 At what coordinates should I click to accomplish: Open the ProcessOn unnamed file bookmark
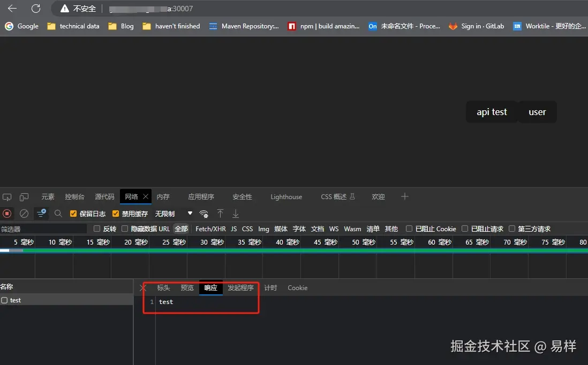(404, 26)
